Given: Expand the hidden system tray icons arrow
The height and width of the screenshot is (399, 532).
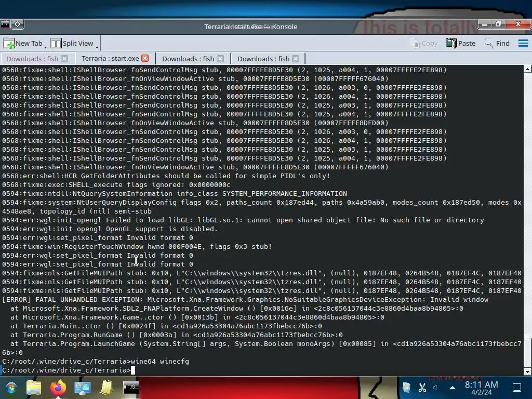Looking at the screenshot, I should (x=453, y=388).
